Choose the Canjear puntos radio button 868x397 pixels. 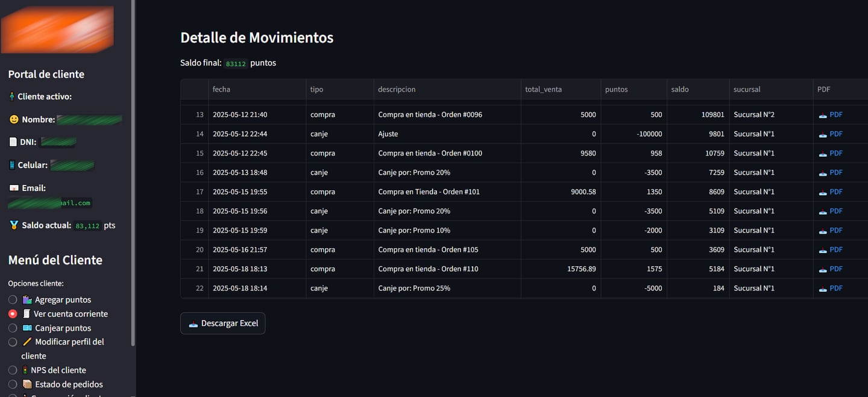point(13,328)
